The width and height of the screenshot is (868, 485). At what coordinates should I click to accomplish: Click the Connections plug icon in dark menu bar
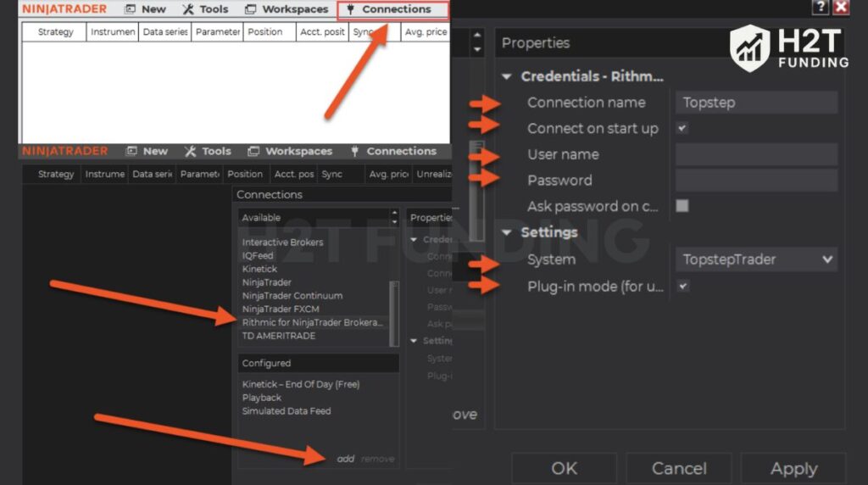[x=353, y=151]
